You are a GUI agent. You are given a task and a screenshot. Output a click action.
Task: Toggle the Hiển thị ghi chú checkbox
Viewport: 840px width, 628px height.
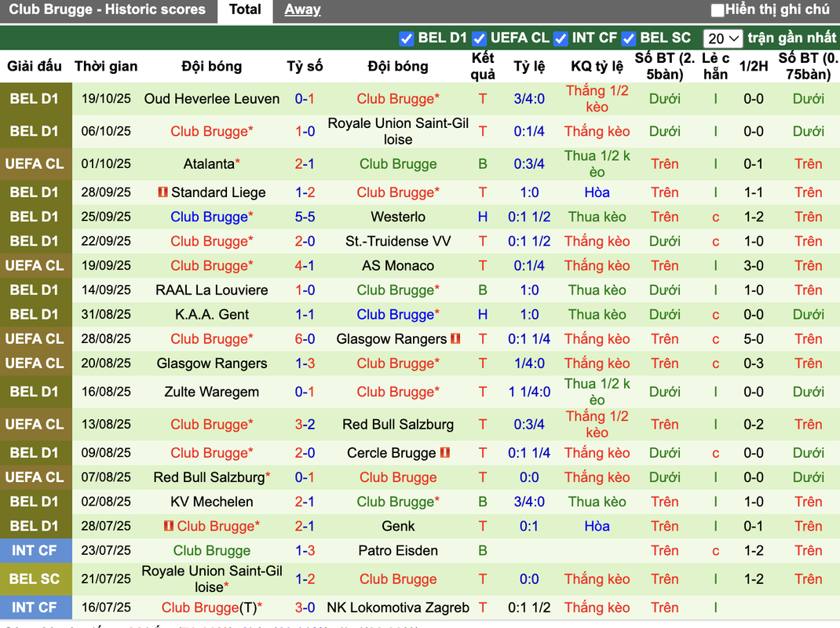pyautogui.click(x=718, y=9)
